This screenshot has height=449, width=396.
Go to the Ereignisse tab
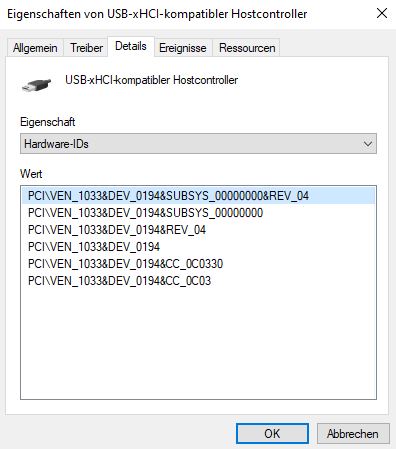pos(183,48)
